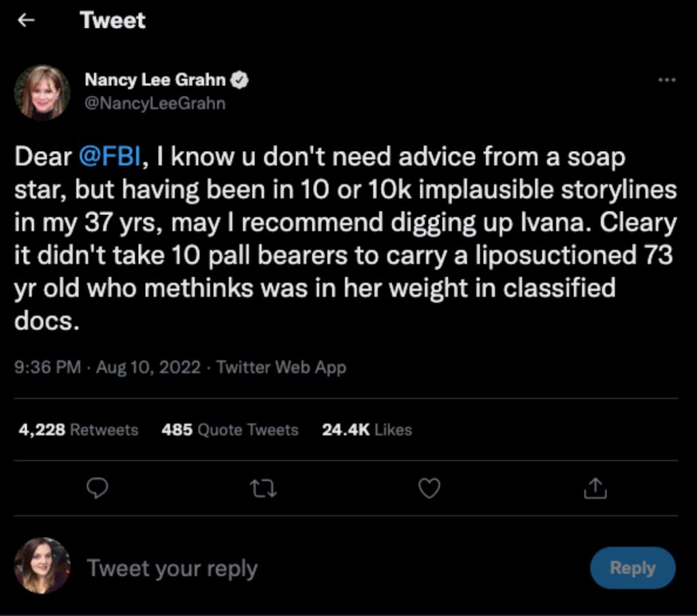Open the @NancyLeeGrahn handle link
The width and height of the screenshot is (697, 616).
(155, 103)
